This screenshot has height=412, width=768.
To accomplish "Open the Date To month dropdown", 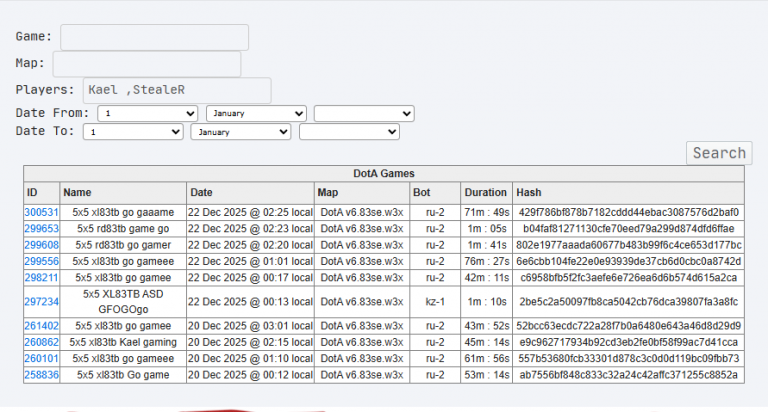I will pyautogui.click(x=241, y=132).
